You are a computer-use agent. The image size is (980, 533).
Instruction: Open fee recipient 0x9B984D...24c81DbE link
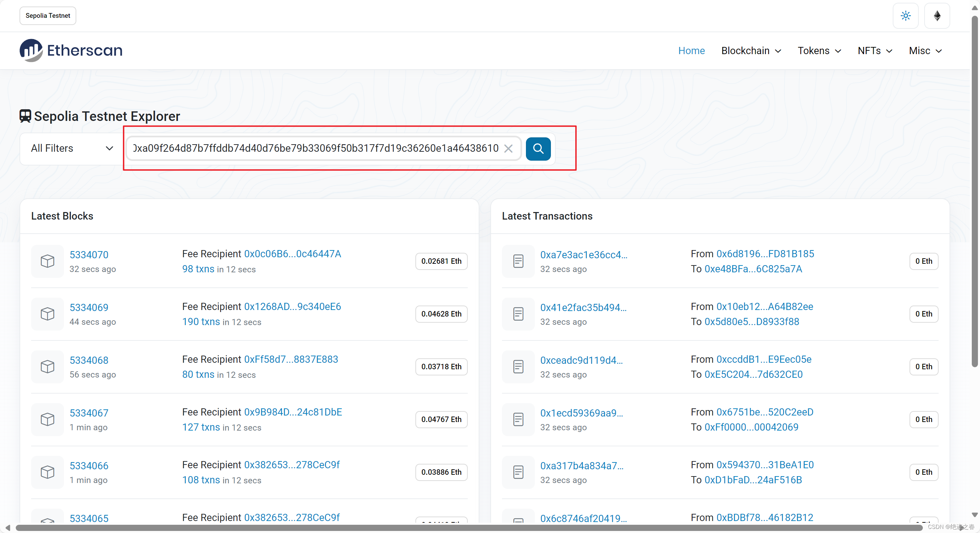[x=293, y=412]
